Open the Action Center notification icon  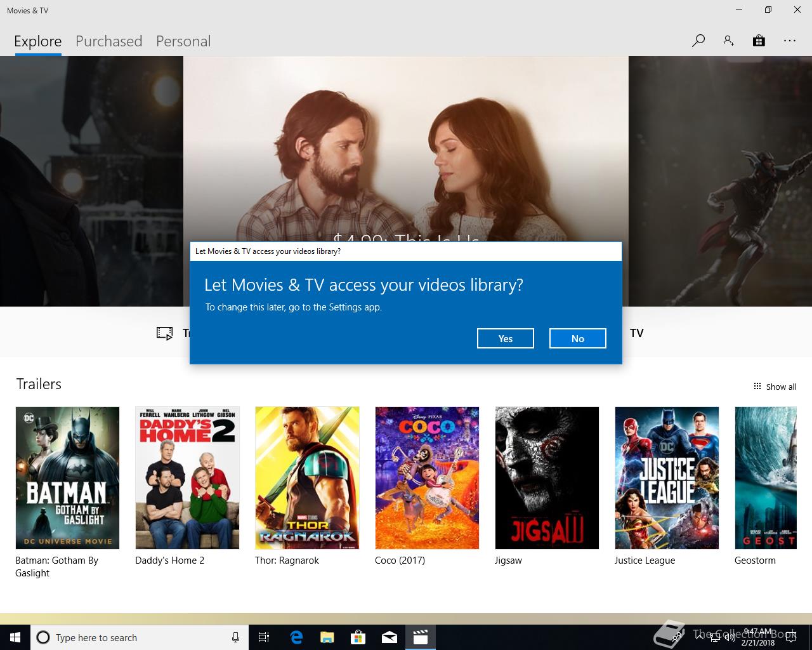coord(790,637)
